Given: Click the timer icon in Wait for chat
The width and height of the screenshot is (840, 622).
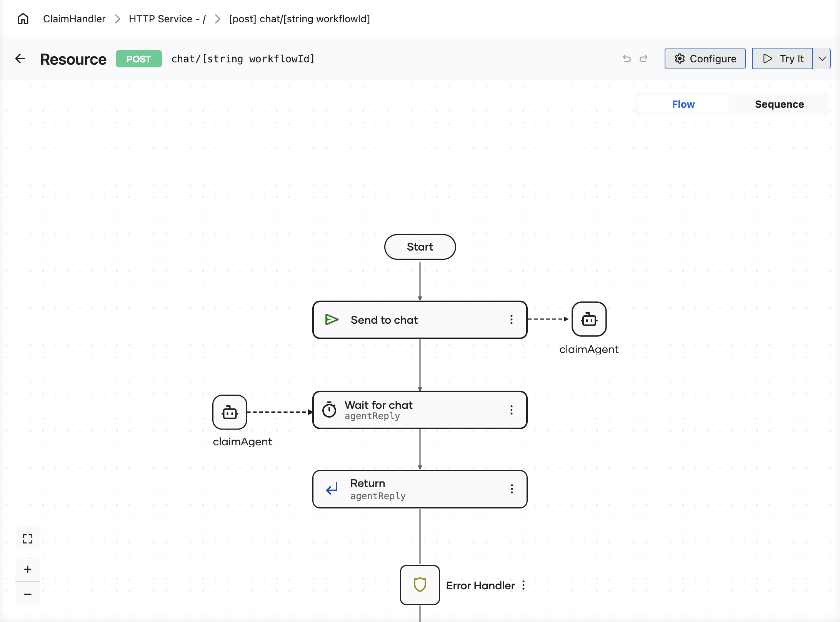Looking at the screenshot, I should click(329, 410).
